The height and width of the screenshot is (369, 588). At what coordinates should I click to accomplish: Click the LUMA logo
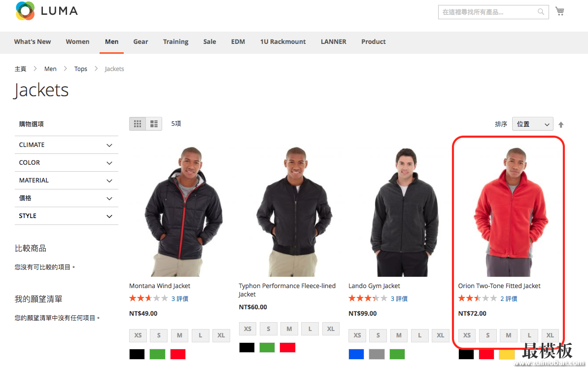click(x=47, y=11)
